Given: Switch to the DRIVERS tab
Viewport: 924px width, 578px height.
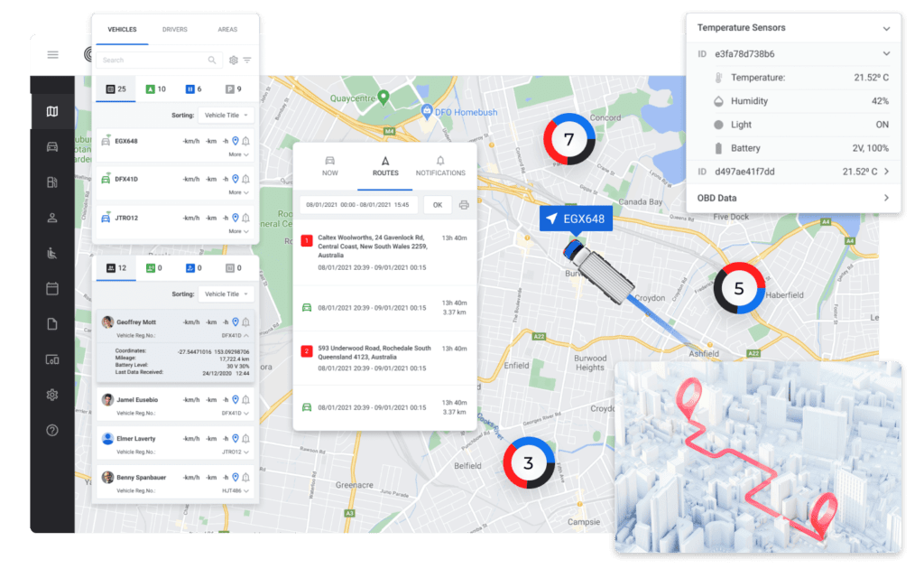Looking at the screenshot, I should pos(175,30).
